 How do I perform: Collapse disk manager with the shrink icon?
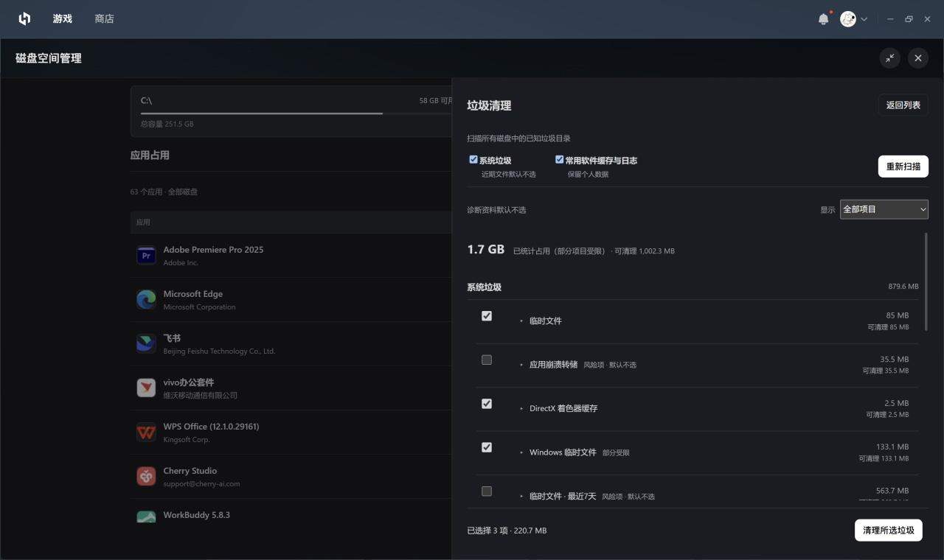coord(890,58)
